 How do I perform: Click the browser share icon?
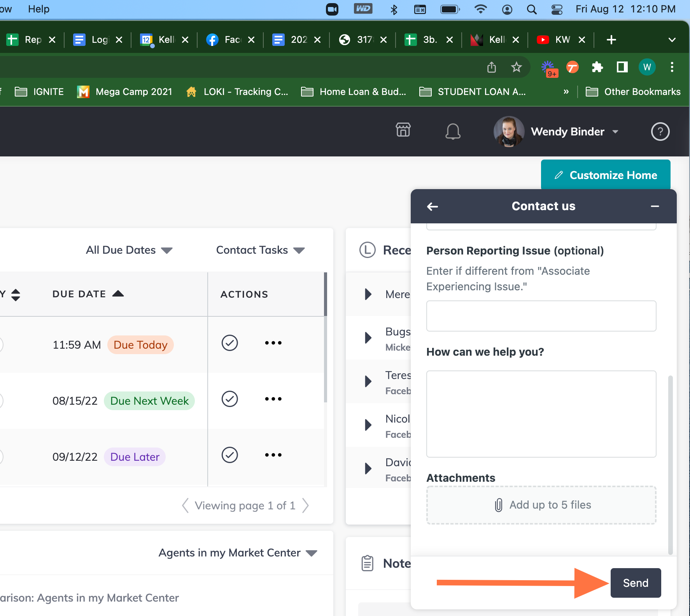click(492, 67)
